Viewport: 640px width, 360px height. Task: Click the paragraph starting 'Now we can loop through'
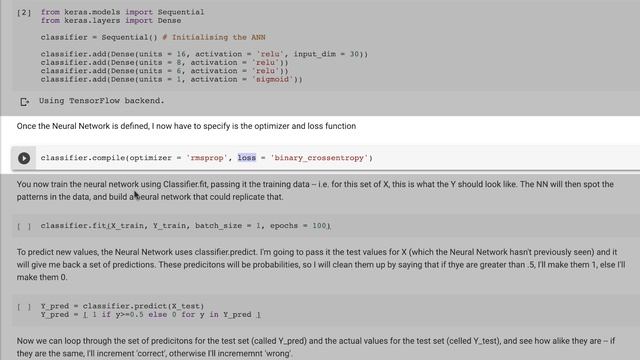tap(316, 347)
